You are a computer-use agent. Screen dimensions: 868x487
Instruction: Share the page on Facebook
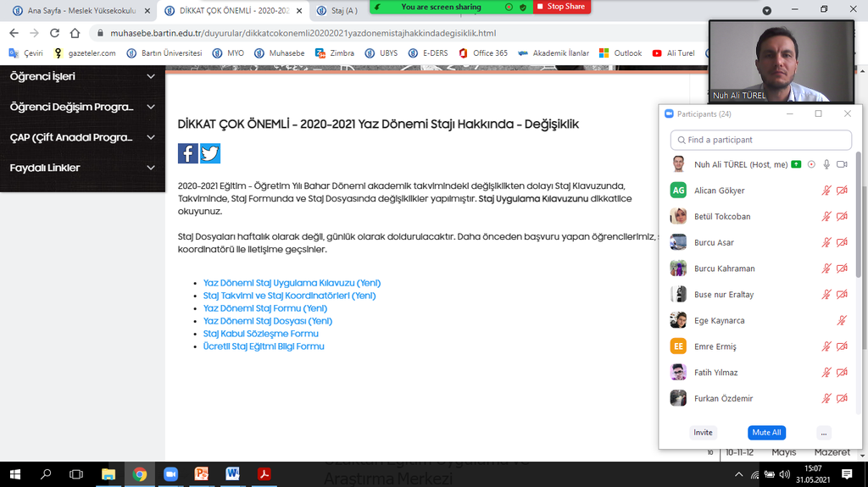(x=187, y=153)
